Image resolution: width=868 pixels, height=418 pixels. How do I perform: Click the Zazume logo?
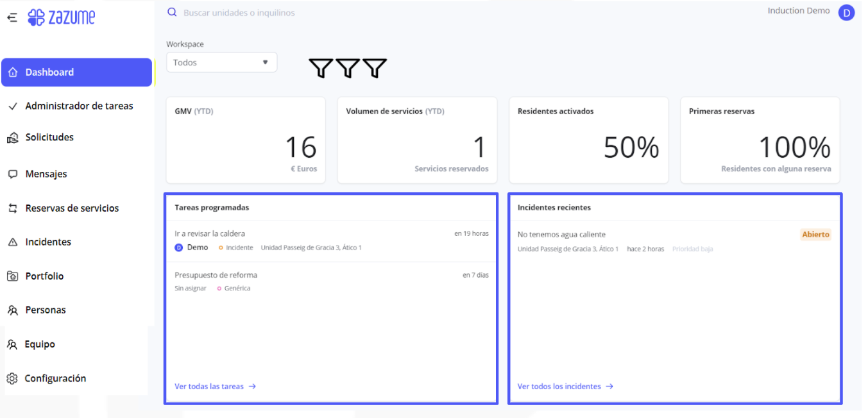tap(62, 17)
